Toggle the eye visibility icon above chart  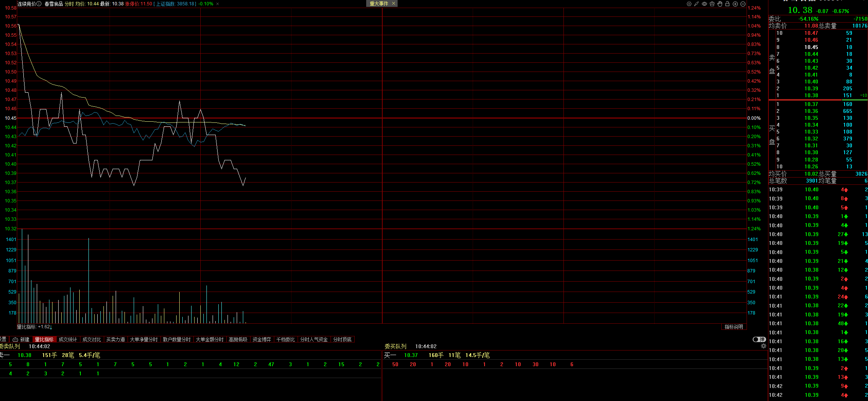pyautogui.click(x=704, y=4)
